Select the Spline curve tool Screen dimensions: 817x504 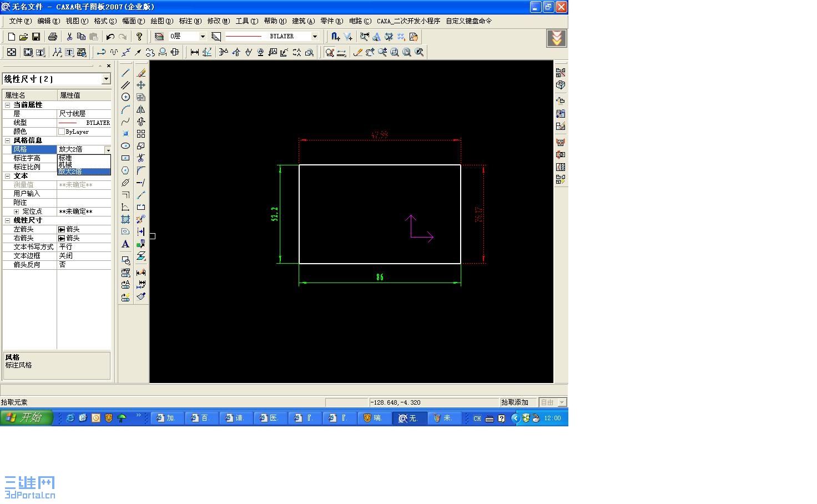[125, 122]
